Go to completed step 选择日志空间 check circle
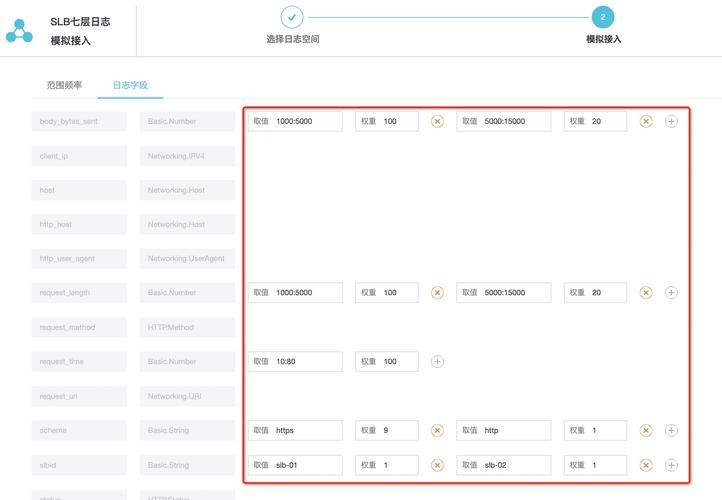 coord(292,17)
